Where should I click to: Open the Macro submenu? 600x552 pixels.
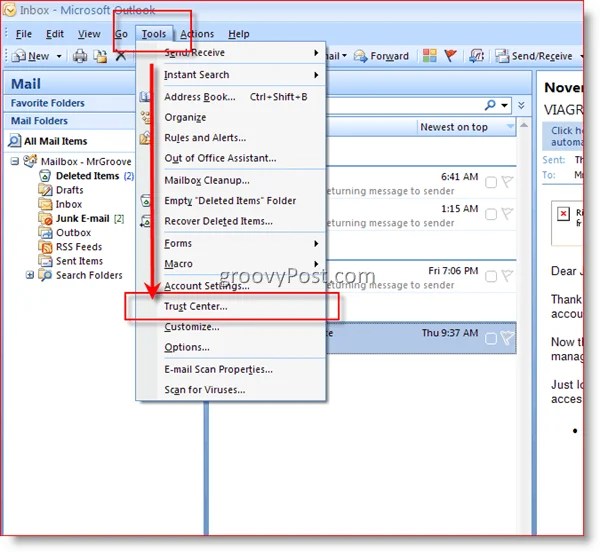tap(231, 264)
